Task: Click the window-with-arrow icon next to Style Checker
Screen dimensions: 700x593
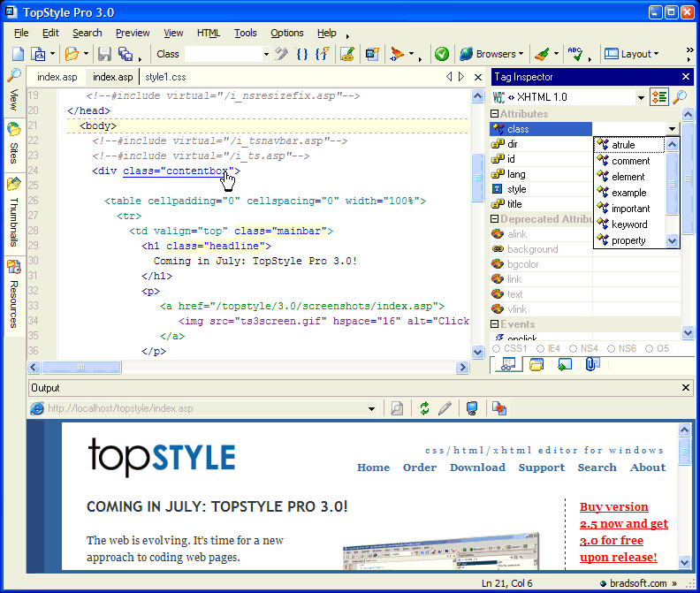Action: (372, 54)
